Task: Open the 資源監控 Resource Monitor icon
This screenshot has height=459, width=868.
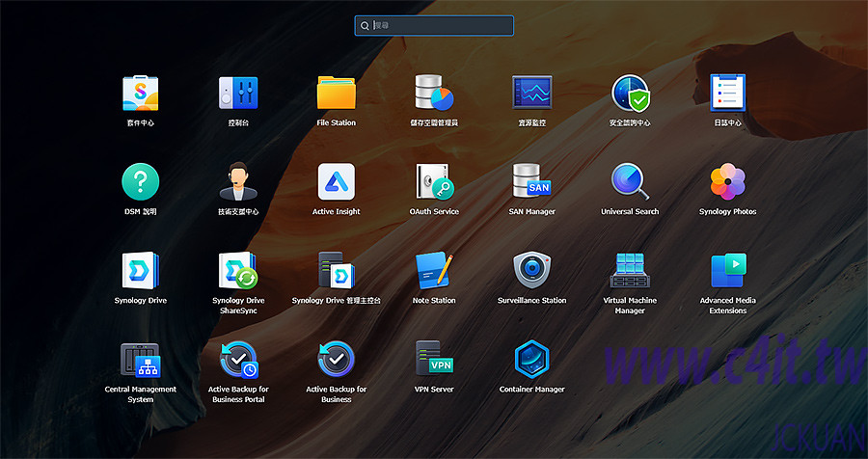Action: click(x=532, y=93)
